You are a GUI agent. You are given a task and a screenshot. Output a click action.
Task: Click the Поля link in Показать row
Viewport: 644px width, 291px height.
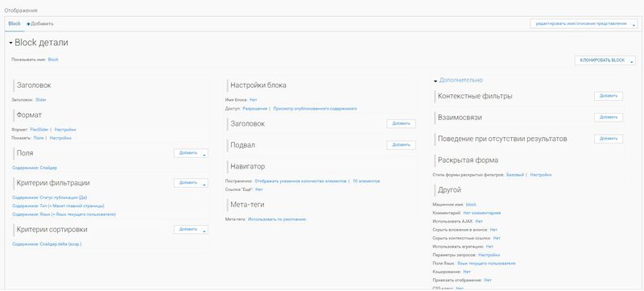tap(38, 138)
